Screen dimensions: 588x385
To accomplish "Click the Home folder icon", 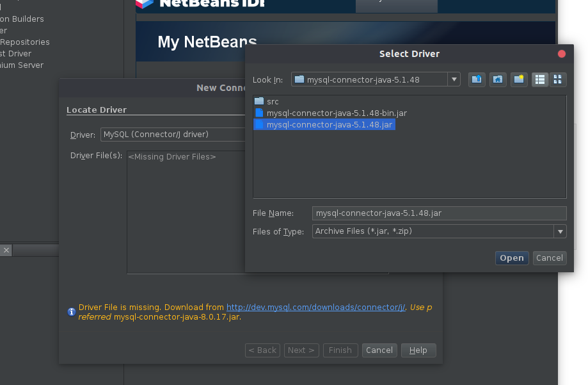I will pyautogui.click(x=498, y=79).
